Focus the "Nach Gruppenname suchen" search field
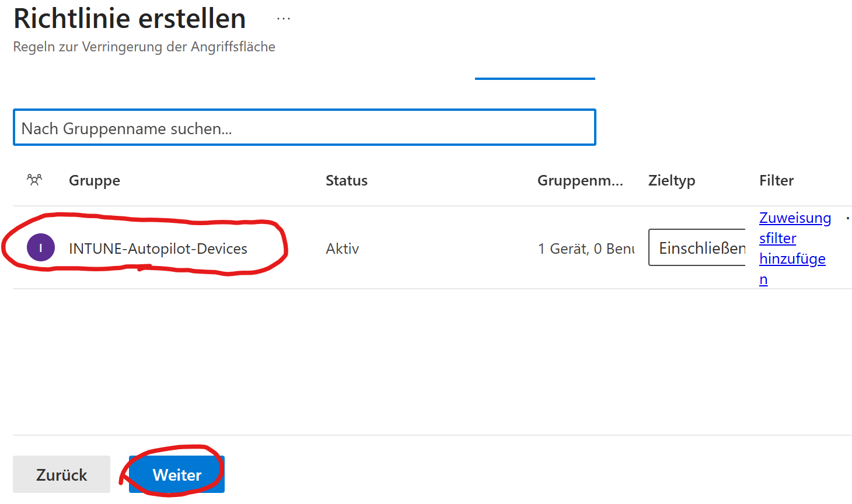Viewport: 852px width, 504px height. coord(304,128)
